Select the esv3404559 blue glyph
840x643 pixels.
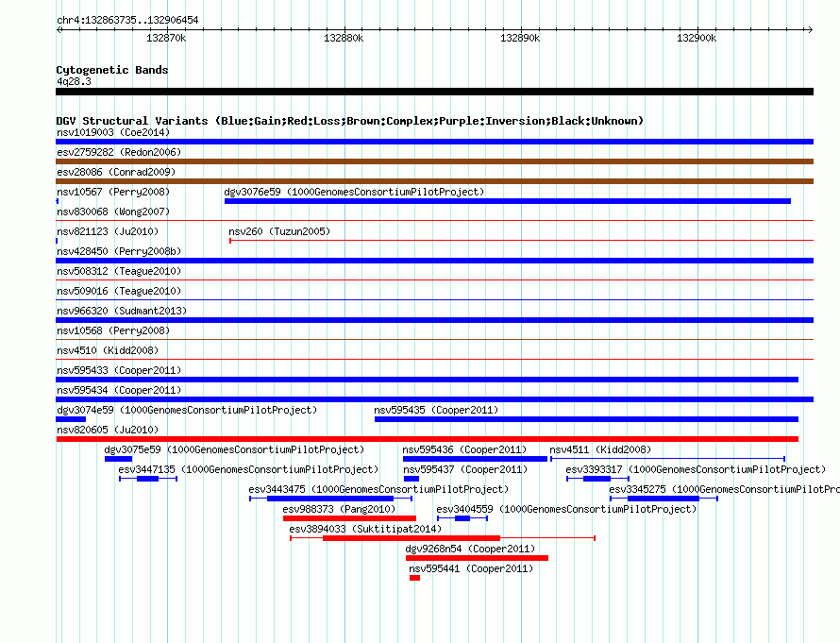click(462, 518)
